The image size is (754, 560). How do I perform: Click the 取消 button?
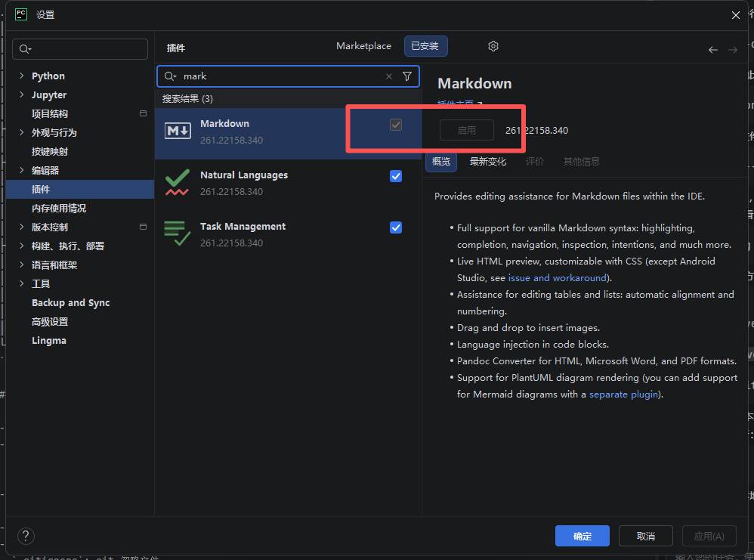(645, 536)
